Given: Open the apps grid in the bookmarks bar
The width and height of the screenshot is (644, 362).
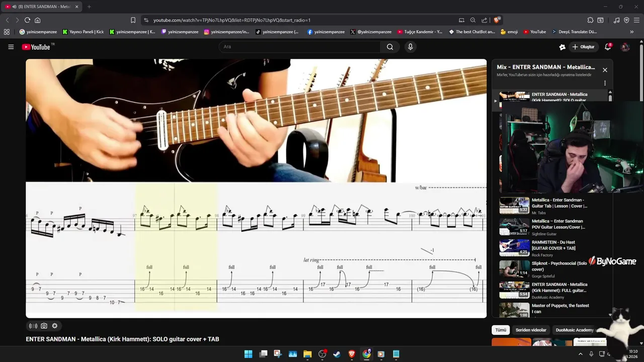Looking at the screenshot, I should (7, 32).
